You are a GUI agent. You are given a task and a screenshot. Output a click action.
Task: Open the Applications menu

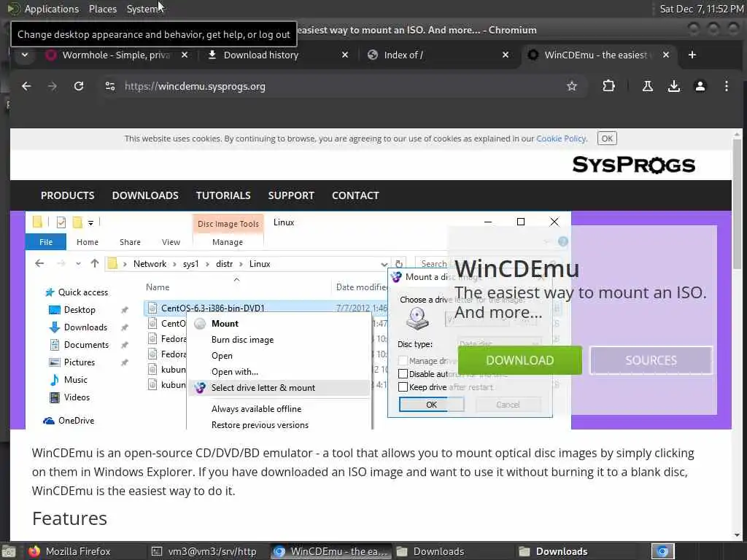(x=52, y=9)
